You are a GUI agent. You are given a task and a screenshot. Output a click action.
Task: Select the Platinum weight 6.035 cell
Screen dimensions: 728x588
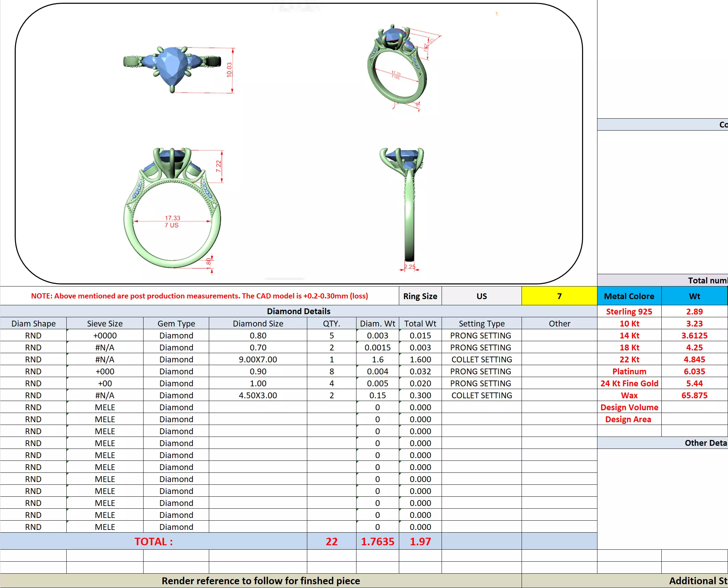pos(694,371)
